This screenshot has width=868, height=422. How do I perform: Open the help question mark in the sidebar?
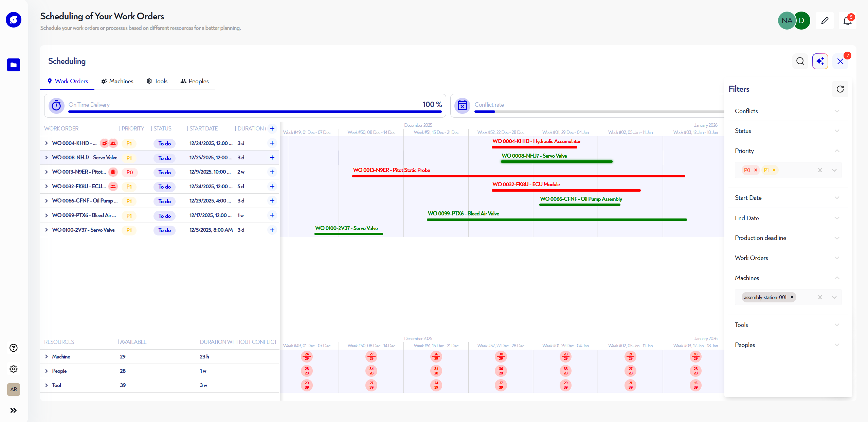click(x=13, y=348)
